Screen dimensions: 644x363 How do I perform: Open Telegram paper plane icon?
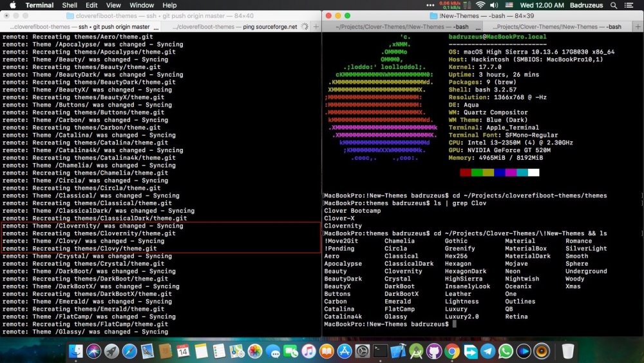[x=488, y=351]
